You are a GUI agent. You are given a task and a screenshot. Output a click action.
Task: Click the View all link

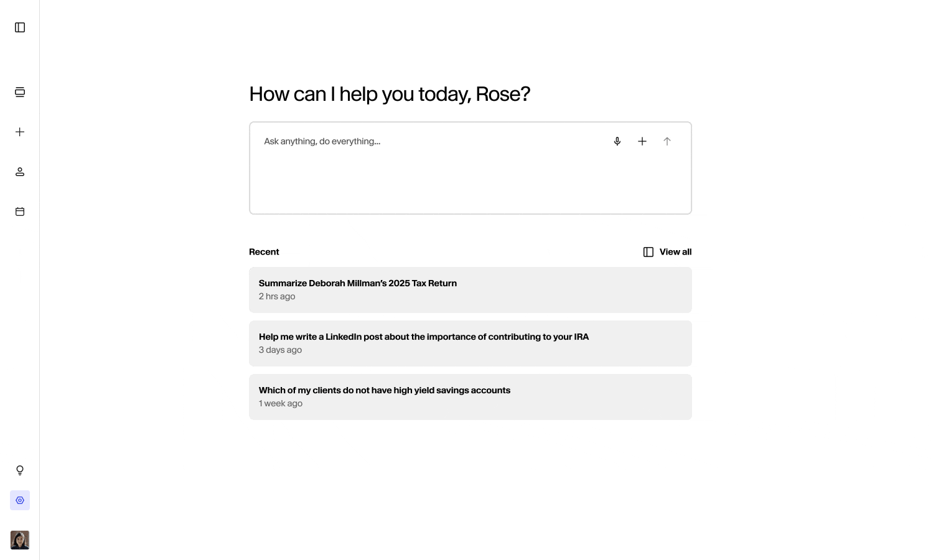pyautogui.click(x=675, y=252)
